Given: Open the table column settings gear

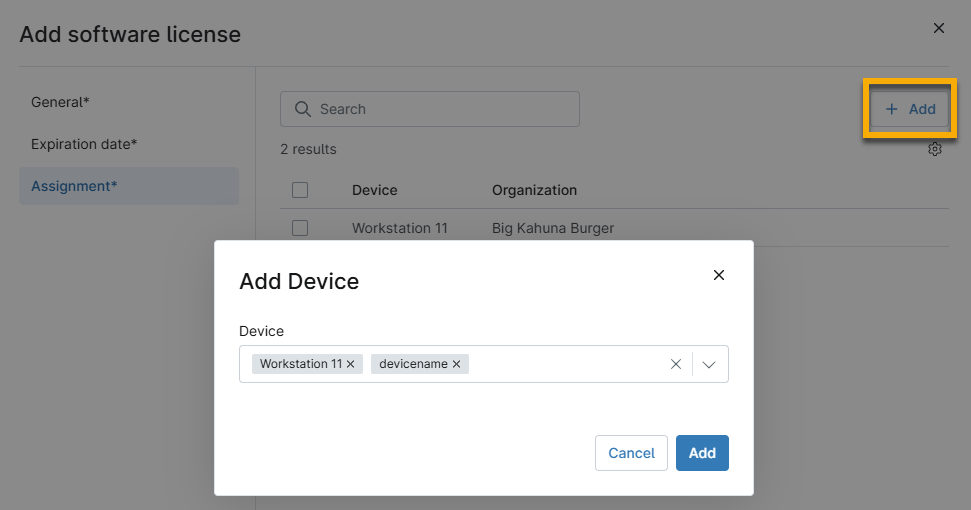Looking at the screenshot, I should point(935,149).
